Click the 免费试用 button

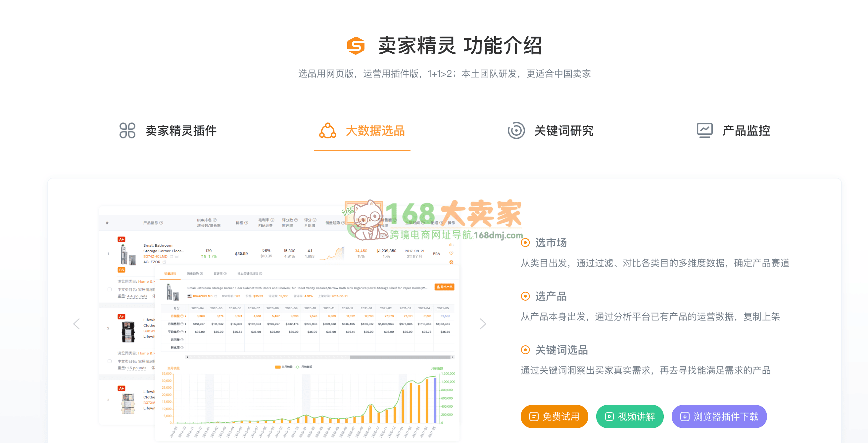(x=554, y=417)
